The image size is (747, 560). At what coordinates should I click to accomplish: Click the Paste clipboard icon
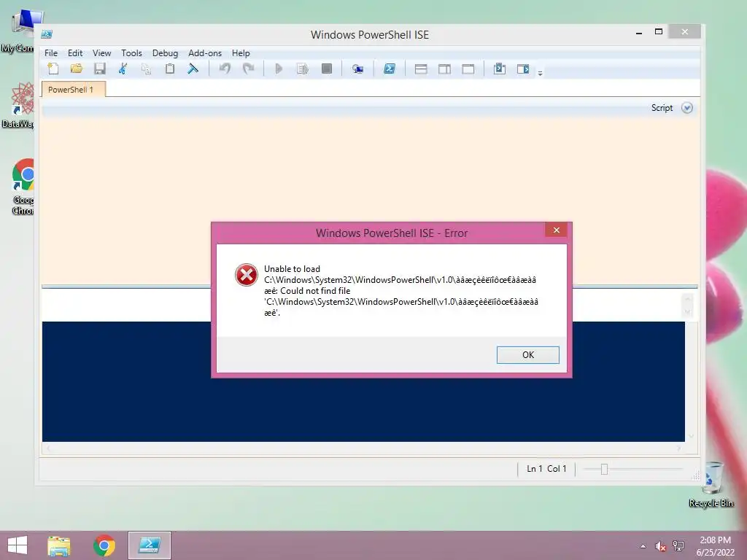tap(169, 69)
